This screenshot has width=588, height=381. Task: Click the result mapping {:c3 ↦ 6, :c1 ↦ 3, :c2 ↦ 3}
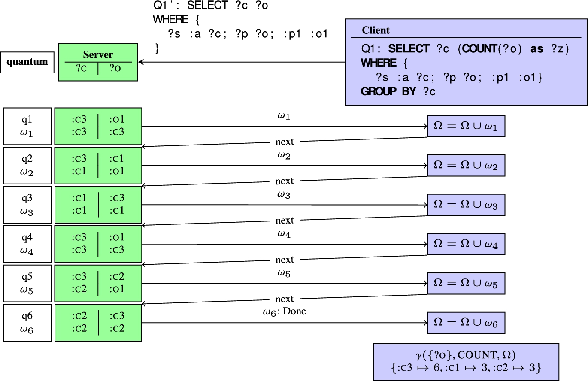pos(466,368)
